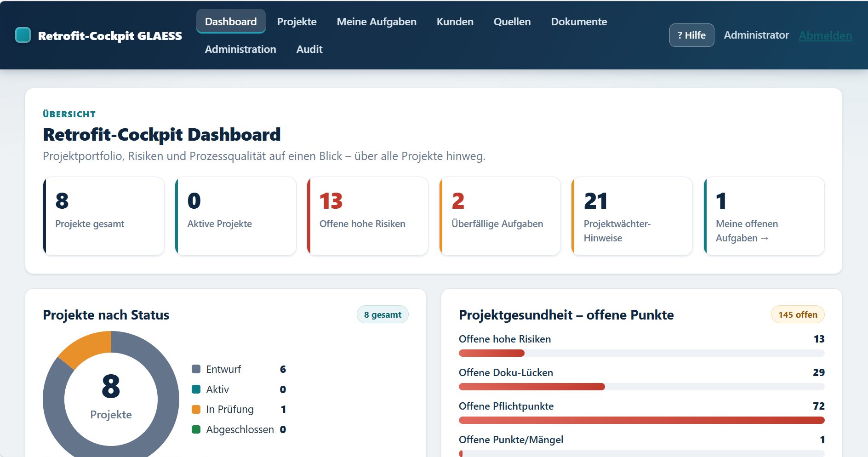Go to Projekte in navigation
The height and width of the screenshot is (457, 868).
(297, 22)
